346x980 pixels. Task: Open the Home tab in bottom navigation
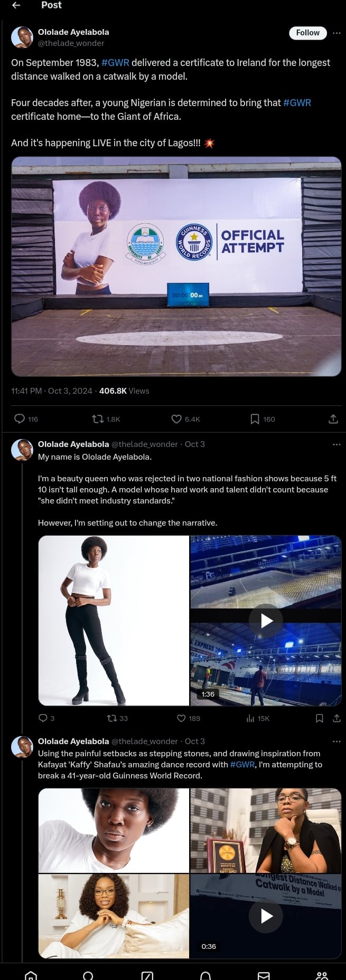pos(31,975)
